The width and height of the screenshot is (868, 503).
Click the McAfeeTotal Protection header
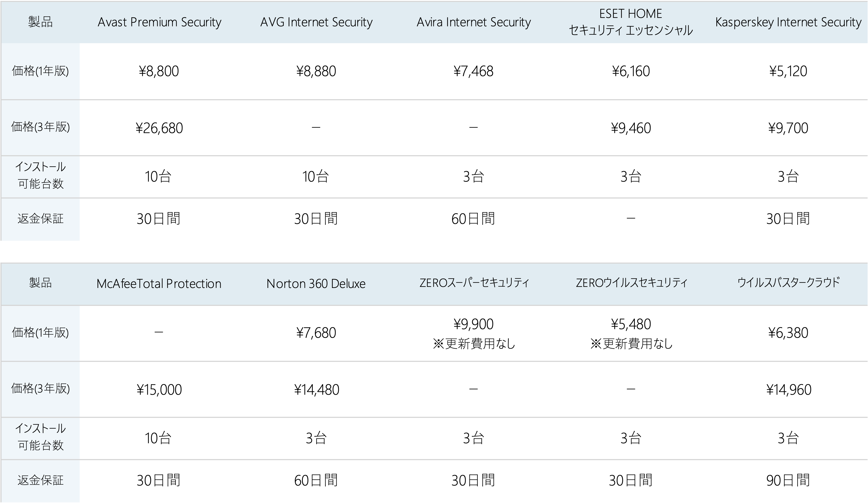159,284
